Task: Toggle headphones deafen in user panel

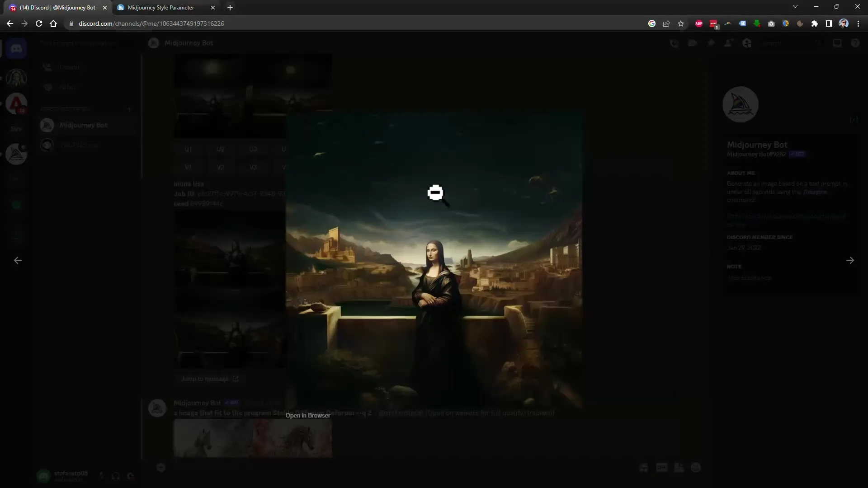Action: pos(116,476)
